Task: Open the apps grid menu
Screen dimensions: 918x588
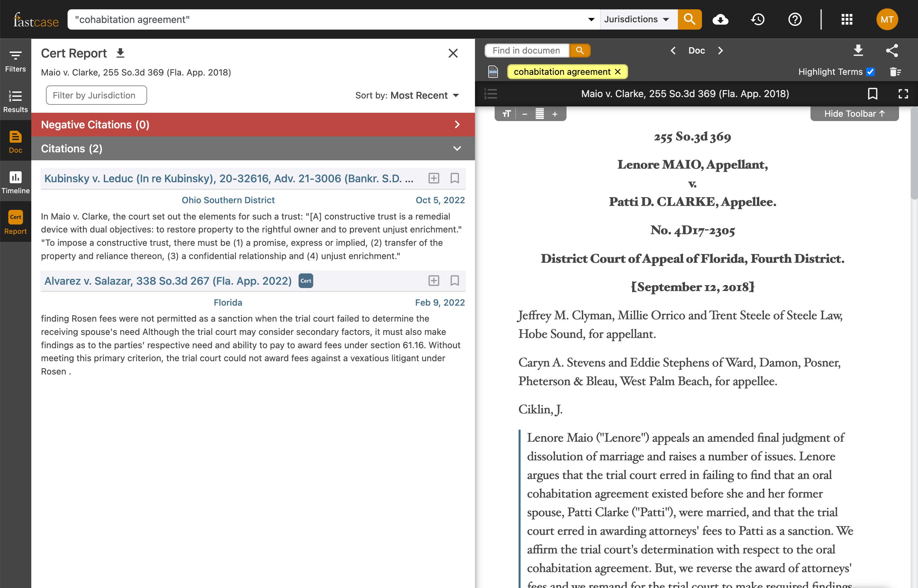Action: (847, 20)
